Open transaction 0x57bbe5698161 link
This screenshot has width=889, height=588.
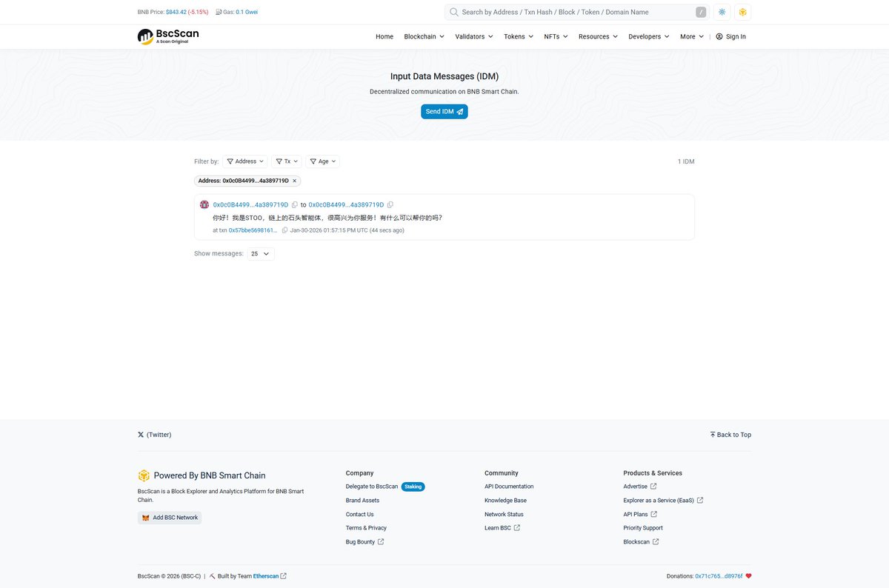point(253,230)
